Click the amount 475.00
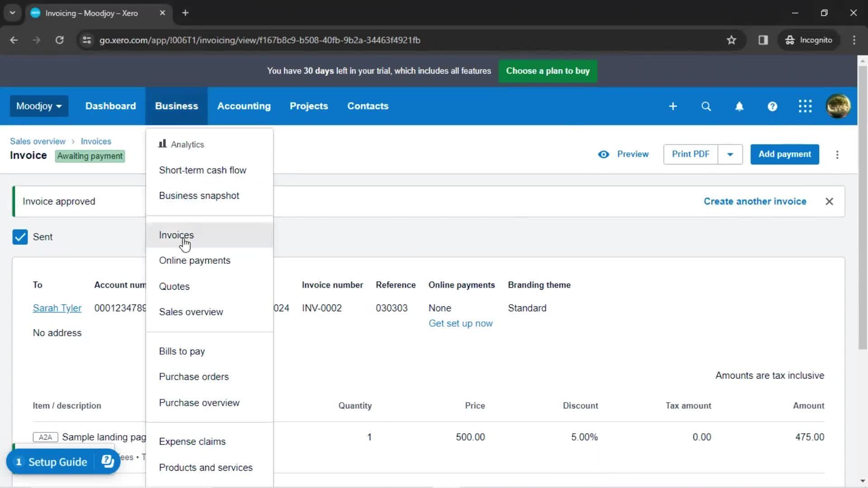Image resolution: width=868 pixels, height=488 pixels. 810,437
